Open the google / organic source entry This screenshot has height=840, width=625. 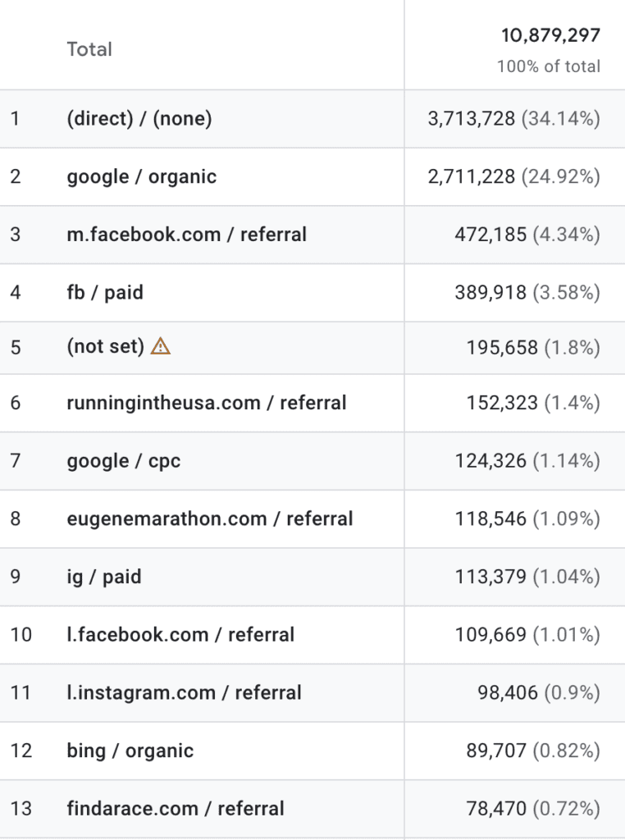pos(141,177)
